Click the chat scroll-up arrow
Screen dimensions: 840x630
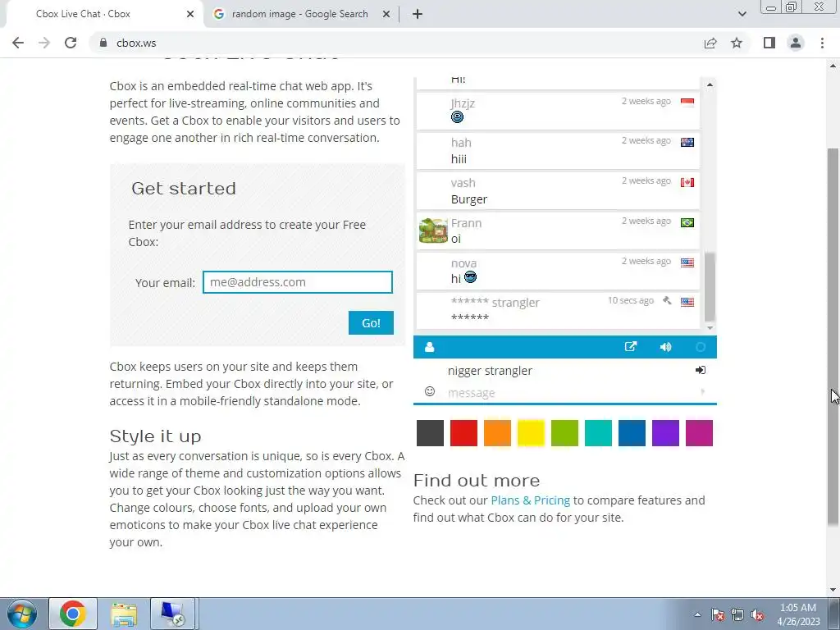710,84
